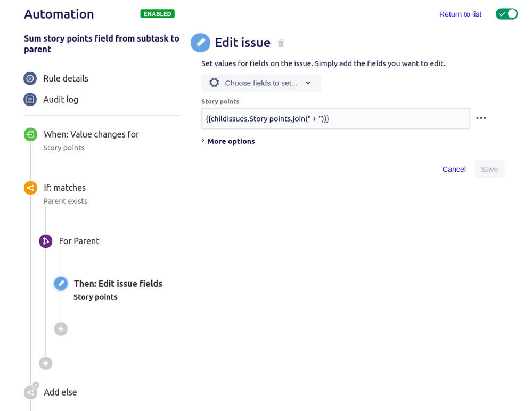Select the purple For Parent branch icon
This screenshot has width=532, height=411.
click(x=46, y=241)
